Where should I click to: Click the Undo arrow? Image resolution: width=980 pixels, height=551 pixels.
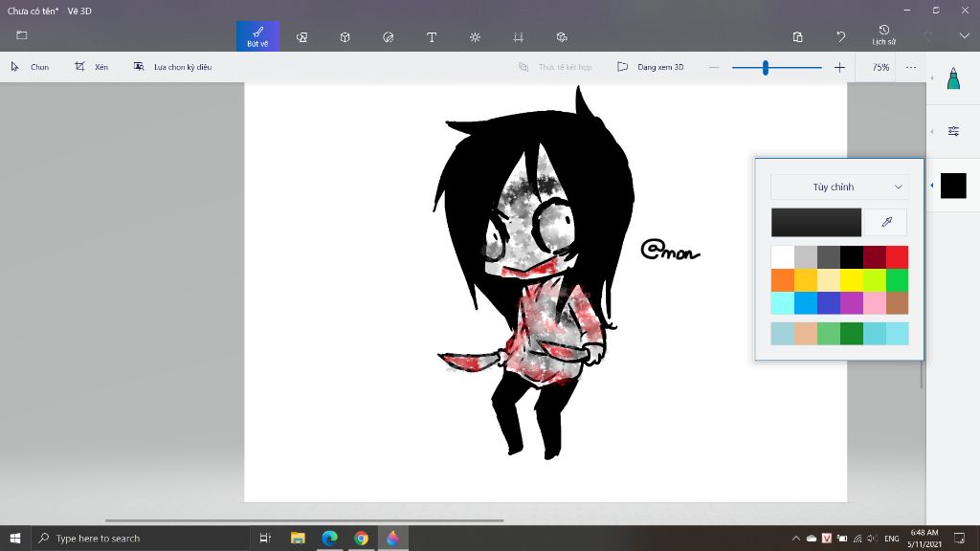840,37
